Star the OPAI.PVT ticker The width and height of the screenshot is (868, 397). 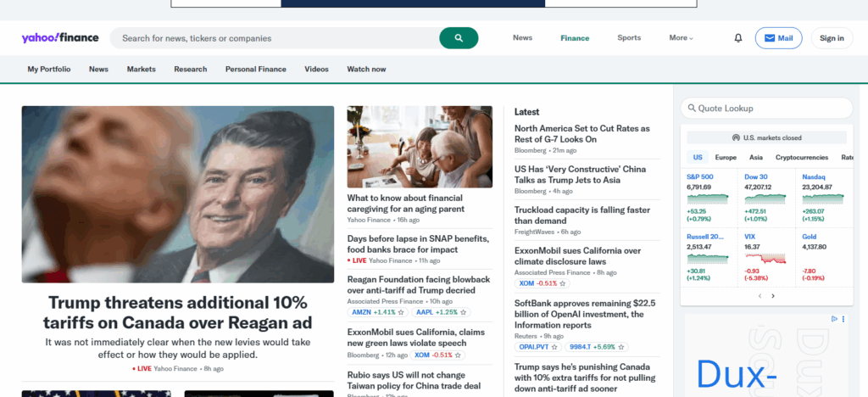[554, 347]
